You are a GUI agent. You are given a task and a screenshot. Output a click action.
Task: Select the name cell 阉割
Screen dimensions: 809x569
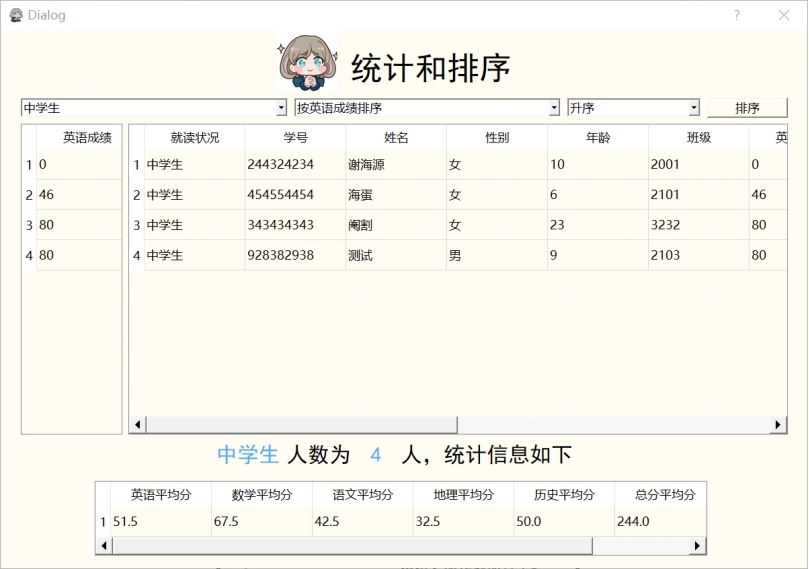pos(396,225)
